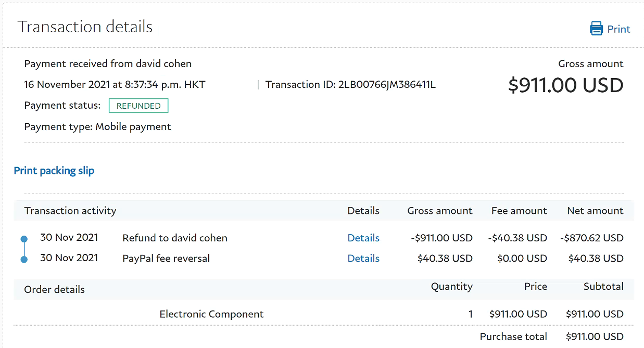Screen dimensions: 644x348
Task: Click the Payment received from david cohen text
Action: tap(108, 63)
